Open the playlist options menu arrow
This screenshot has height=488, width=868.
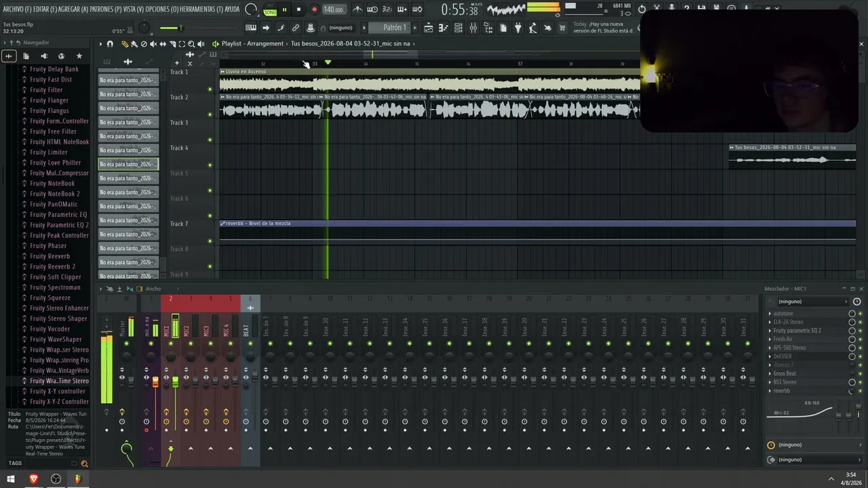coord(100,43)
